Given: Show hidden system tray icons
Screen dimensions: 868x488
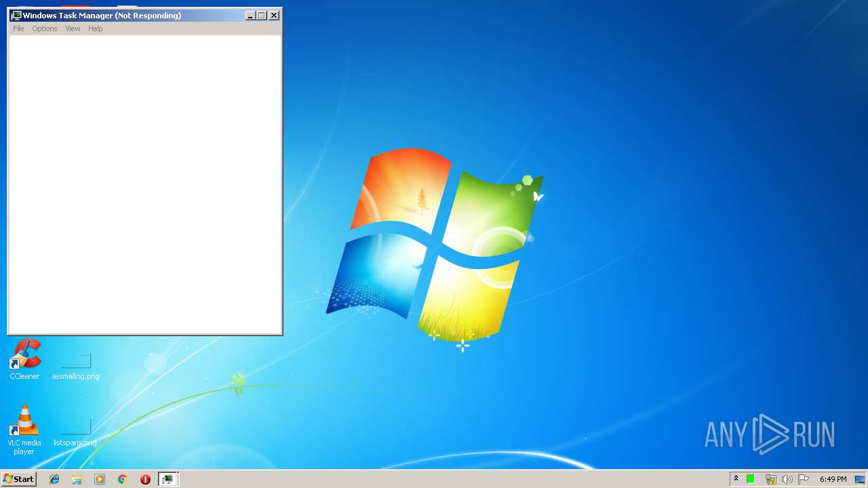Looking at the screenshot, I should [x=736, y=479].
